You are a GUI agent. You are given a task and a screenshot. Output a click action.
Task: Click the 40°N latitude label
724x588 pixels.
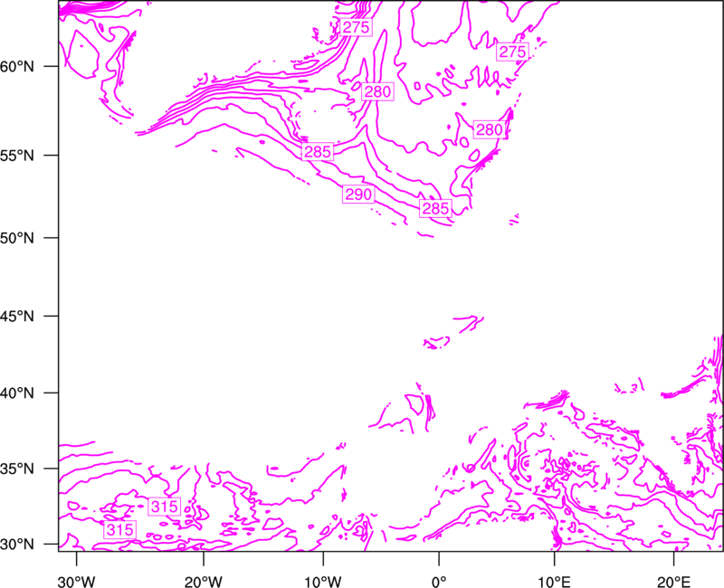click(x=17, y=393)
